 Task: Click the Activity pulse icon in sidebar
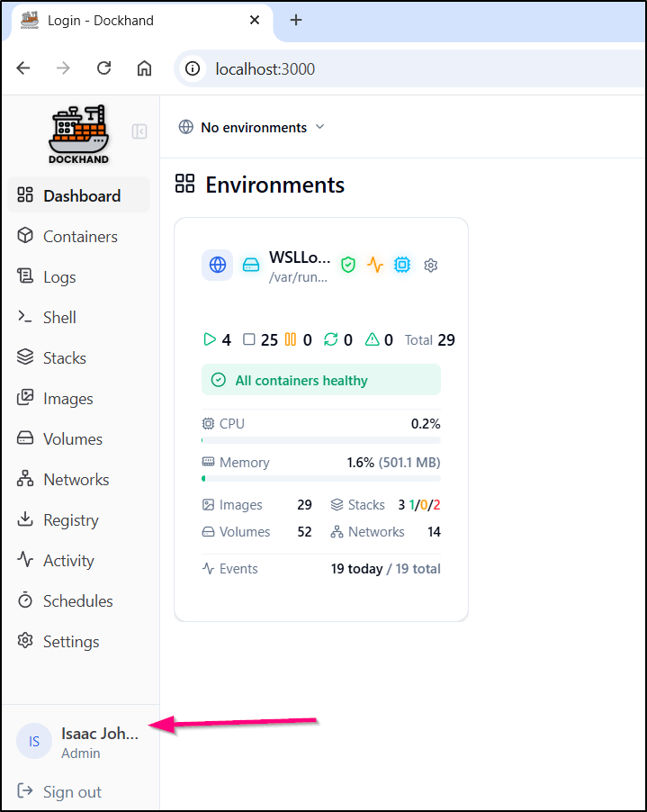click(x=25, y=560)
